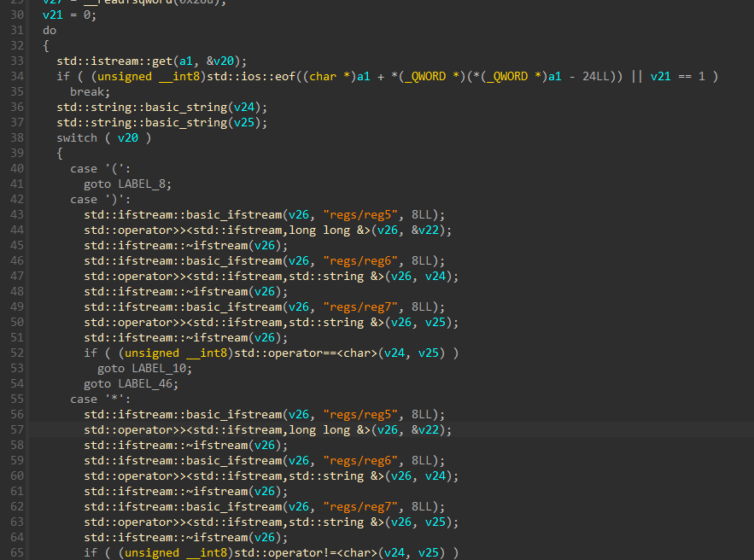Screen dimensions: 754x560
Task: Click "std::operator!=<char>" on line 65
Action: 306,553
